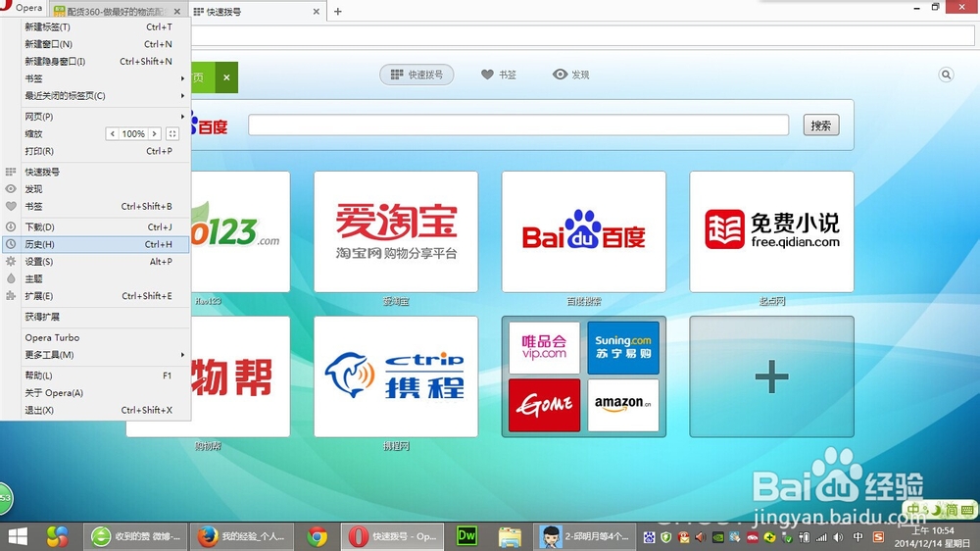The image size is (980, 551).
Task: Select the 快速拨号 pill button
Action: point(416,75)
